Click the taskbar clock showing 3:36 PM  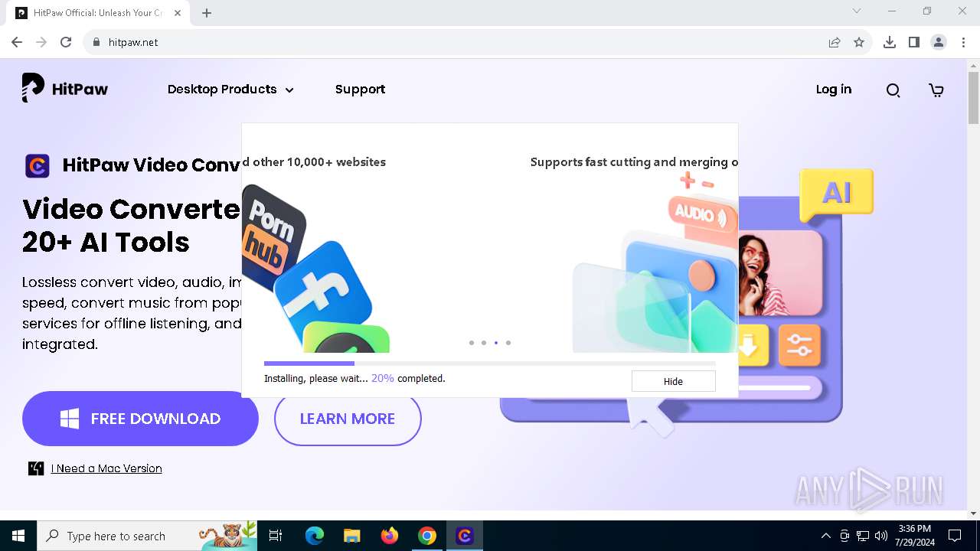915,536
